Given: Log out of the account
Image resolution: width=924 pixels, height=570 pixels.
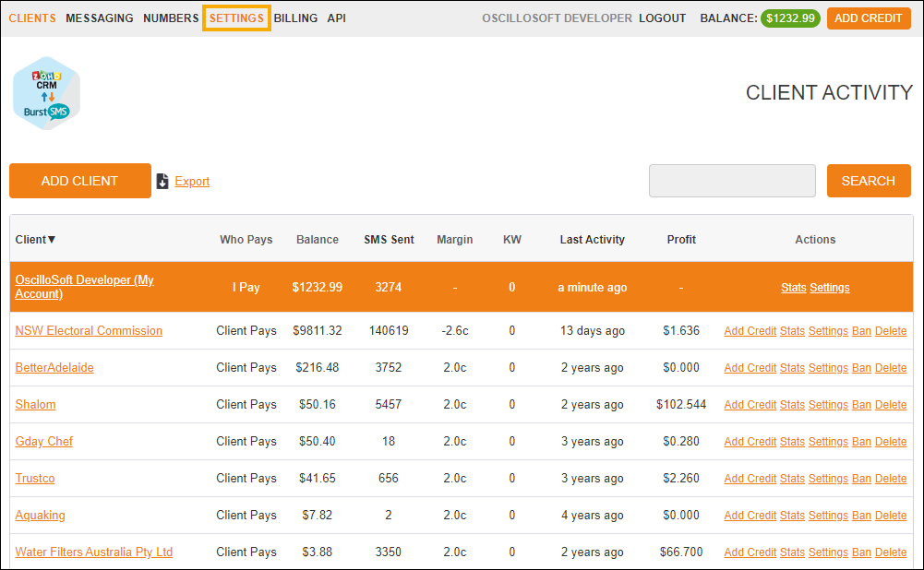Looking at the screenshot, I should click(663, 18).
